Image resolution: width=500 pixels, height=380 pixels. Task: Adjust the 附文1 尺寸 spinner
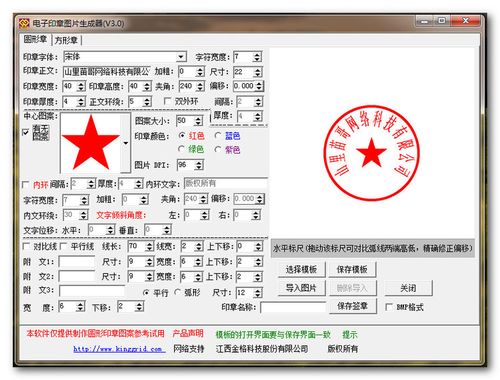[150, 262]
